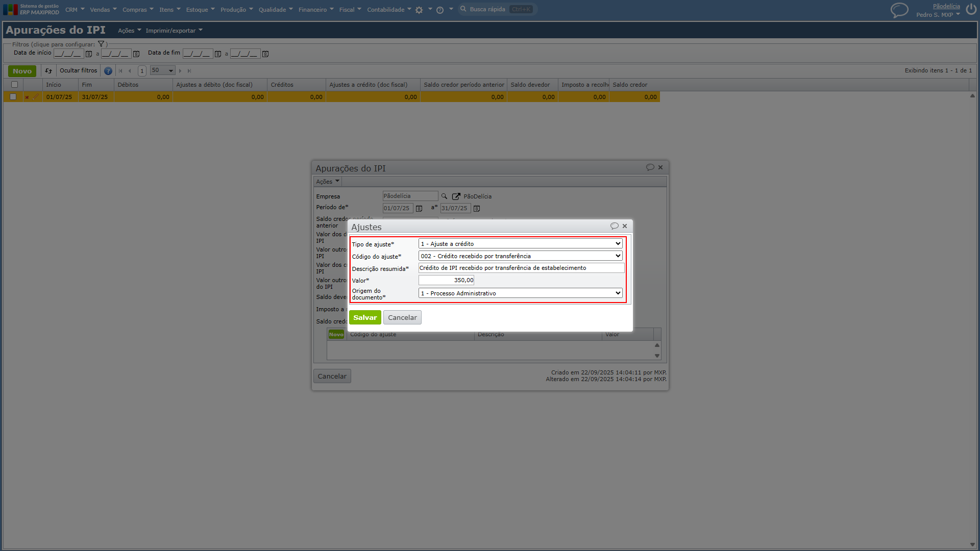The height and width of the screenshot is (551, 980).
Task: Open the Fiscal menu
Action: (350, 10)
